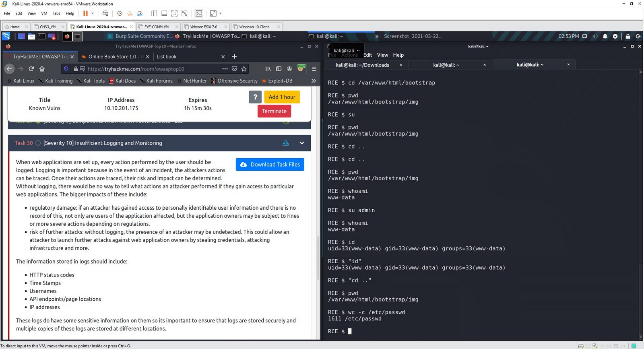Expand hidden bookmarks overflow chevron

click(314, 81)
